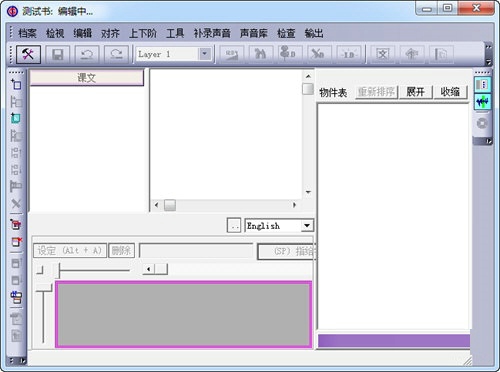The image size is (500, 372).
Task: Click the 删除 button
Action: [x=122, y=250]
